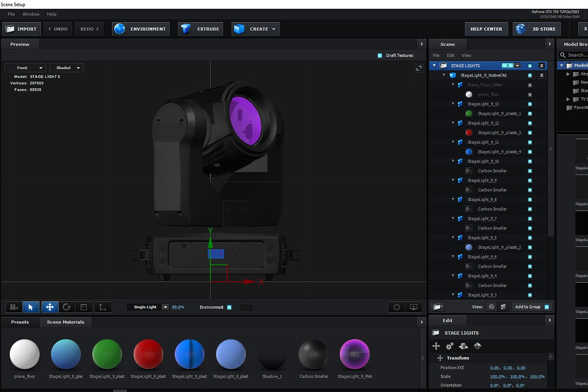The width and height of the screenshot is (588, 392).
Task: Select the camera tool in preview toolbar
Action: [x=14, y=307]
